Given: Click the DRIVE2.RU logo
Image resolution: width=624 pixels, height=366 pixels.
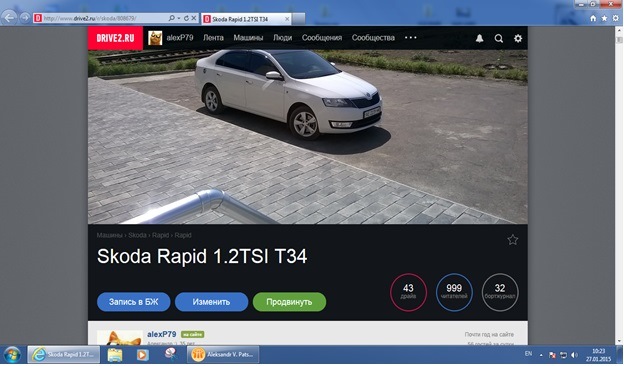Looking at the screenshot, I should click(115, 38).
